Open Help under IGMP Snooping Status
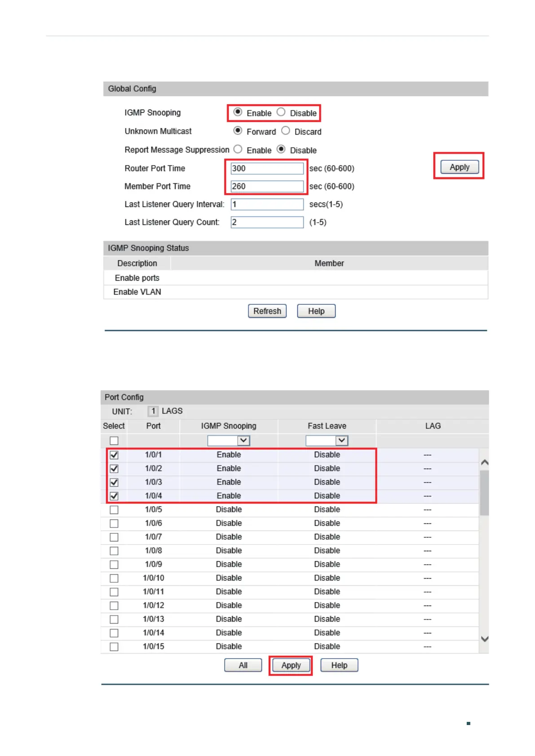This screenshot has height=756, width=535. pyautogui.click(x=316, y=311)
